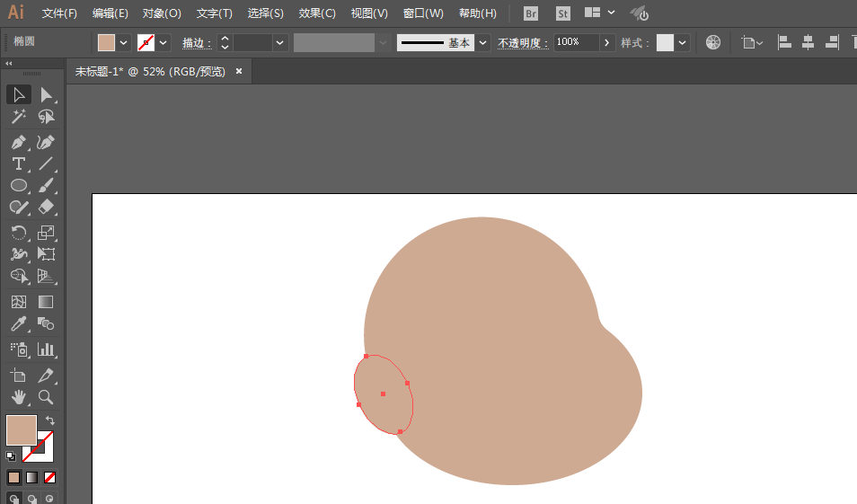
Task: Click the 不透明度 opacity label link
Action: (523, 43)
